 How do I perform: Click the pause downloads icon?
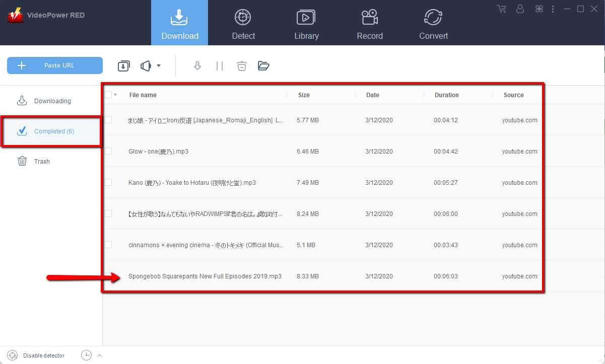(219, 66)
